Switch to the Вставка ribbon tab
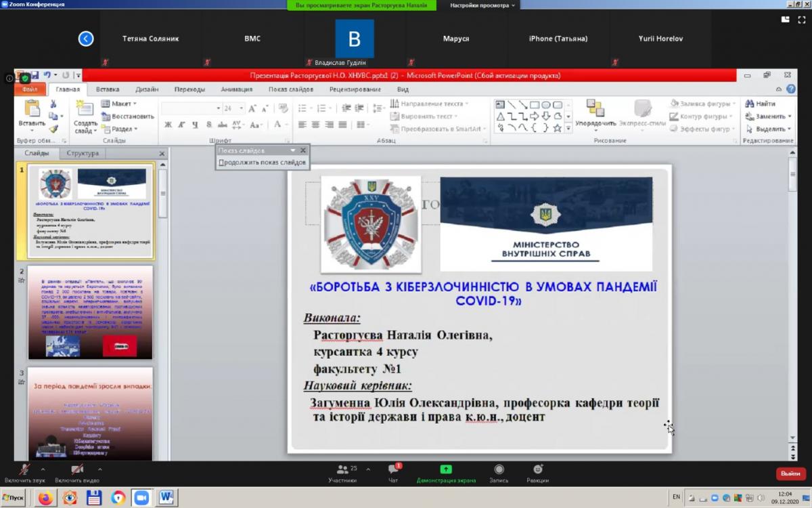The height and width of the screenshot is (508, 812). point(108,89)
